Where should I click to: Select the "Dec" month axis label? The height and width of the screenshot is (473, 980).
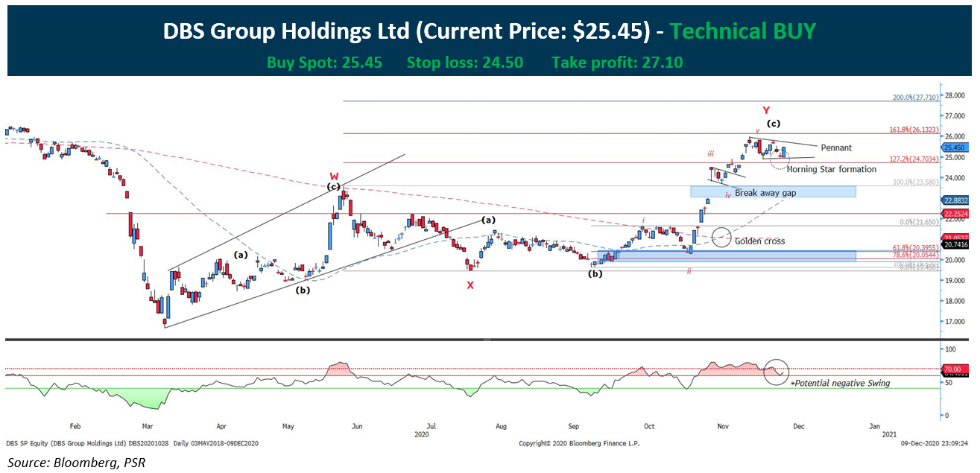(x=798, y=427)
